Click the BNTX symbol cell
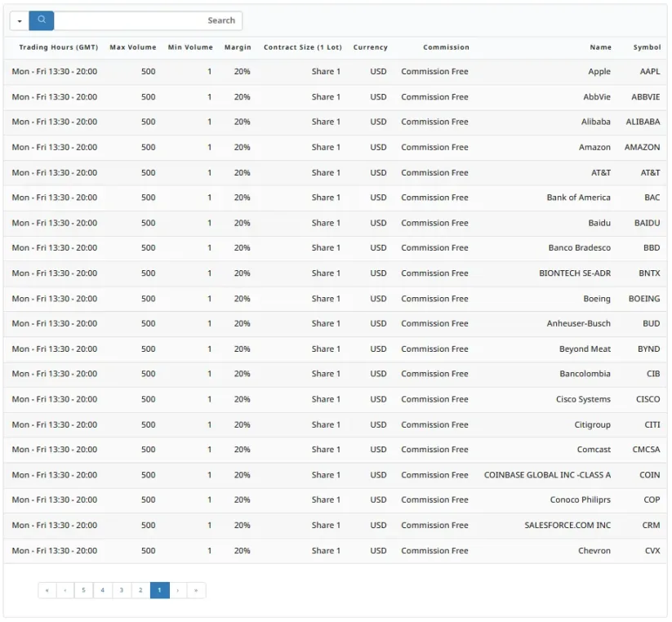672x622 pixels. tap(649, 273)
